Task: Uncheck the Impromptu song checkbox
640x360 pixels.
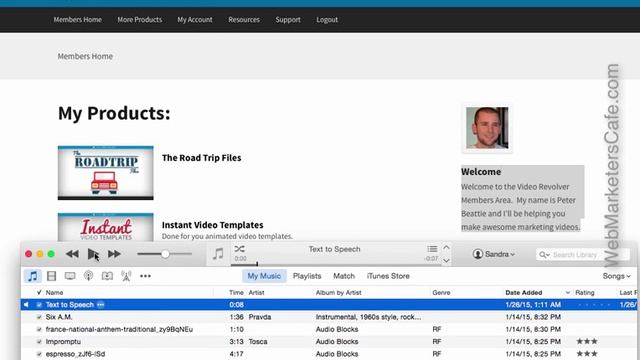Action: tap(39, 341)
